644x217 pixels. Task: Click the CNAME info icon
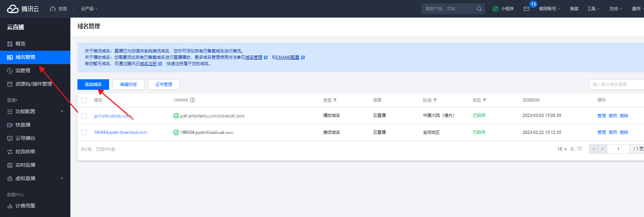[x=192, y=100]
